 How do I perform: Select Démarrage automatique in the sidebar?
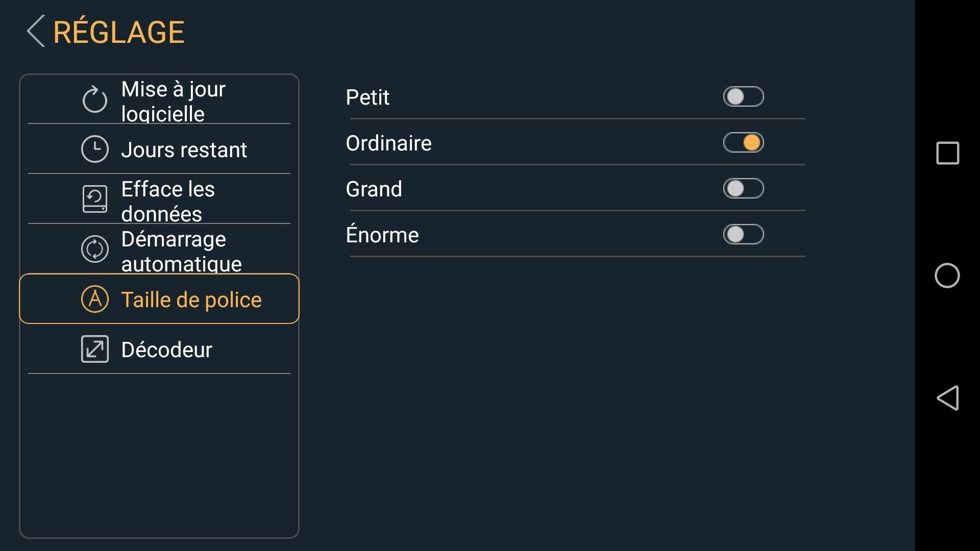click(x=159, y=249)
